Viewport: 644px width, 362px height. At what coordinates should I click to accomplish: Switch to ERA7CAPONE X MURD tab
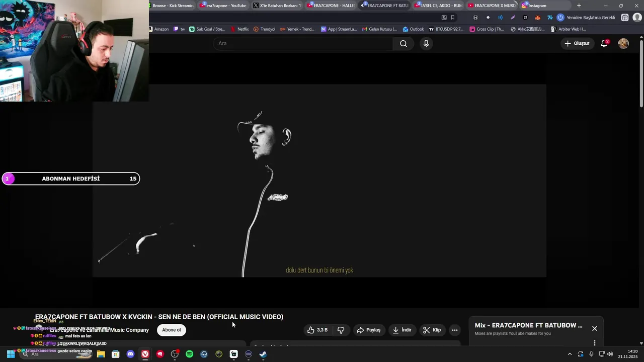(492, 6)
